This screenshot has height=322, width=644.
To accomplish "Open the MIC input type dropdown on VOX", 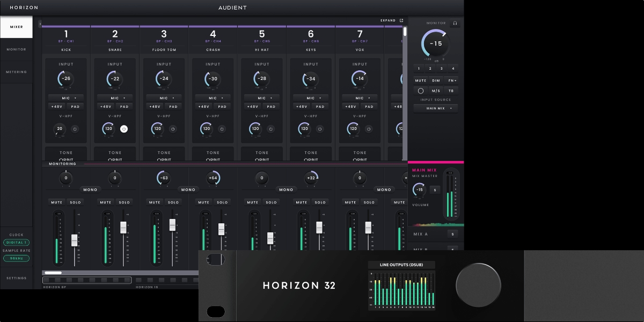I will click(x=360, y=98).
